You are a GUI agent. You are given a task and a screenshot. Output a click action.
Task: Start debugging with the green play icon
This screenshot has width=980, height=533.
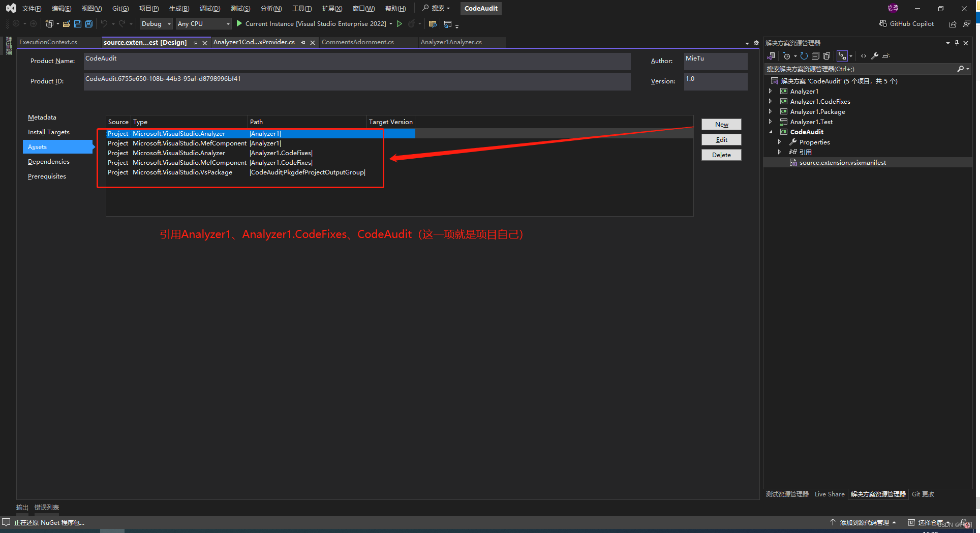[x=239, y=23]
